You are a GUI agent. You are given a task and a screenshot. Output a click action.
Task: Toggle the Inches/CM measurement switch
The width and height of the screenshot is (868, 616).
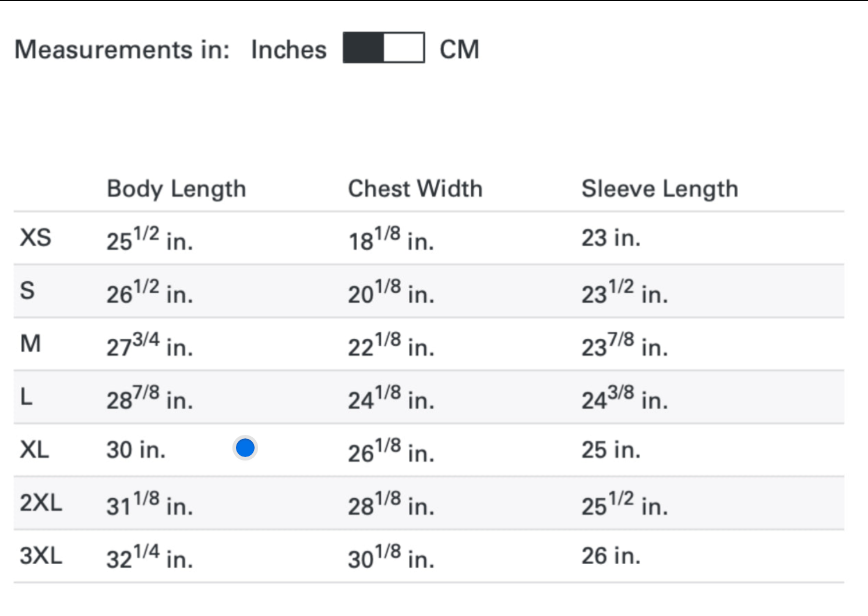(x=383, y=48)
